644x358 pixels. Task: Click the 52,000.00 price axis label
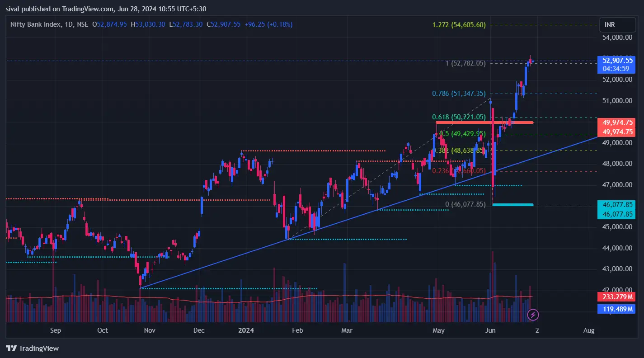617,80
